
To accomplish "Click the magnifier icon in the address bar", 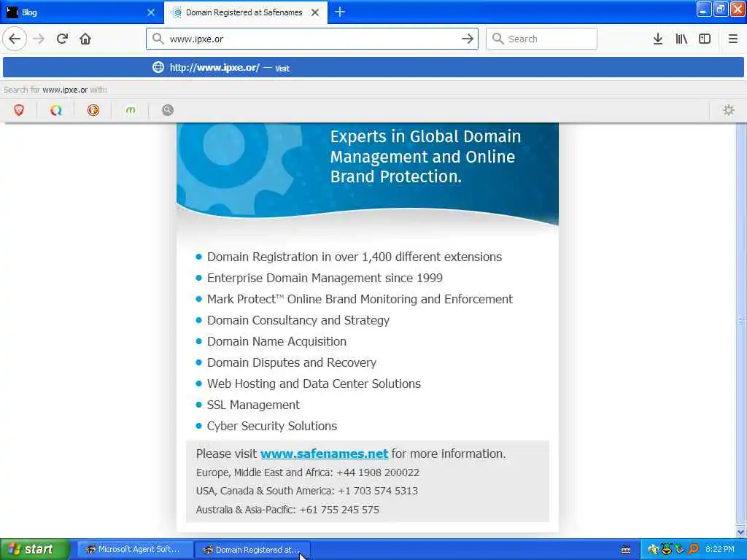I will (x=158, y=39).
